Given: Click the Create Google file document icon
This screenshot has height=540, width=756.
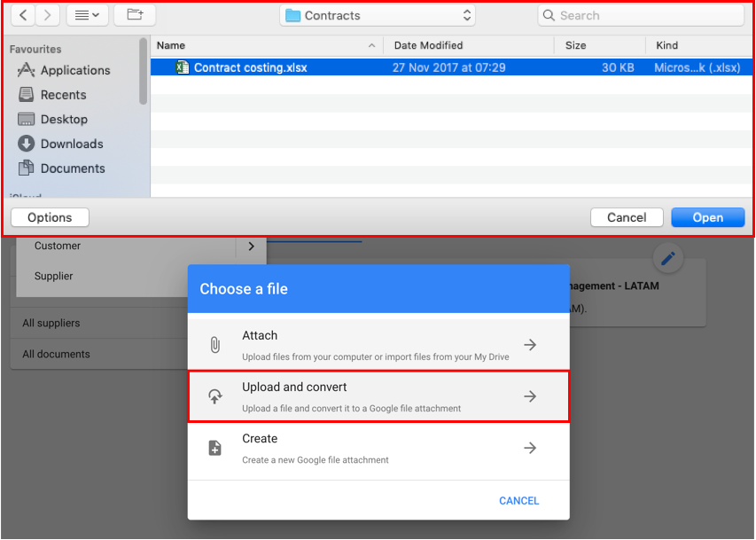Looking at the screenshot, I should (214, 447).
